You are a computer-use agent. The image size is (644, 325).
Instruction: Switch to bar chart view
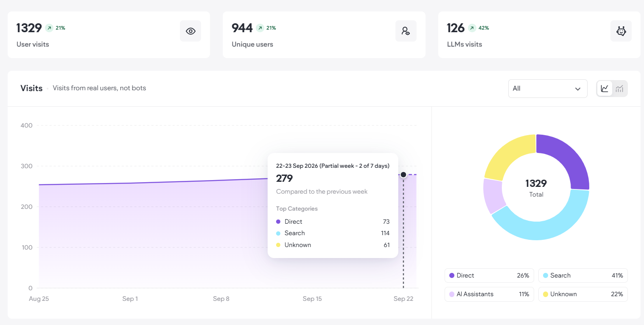tap(619, 89)
